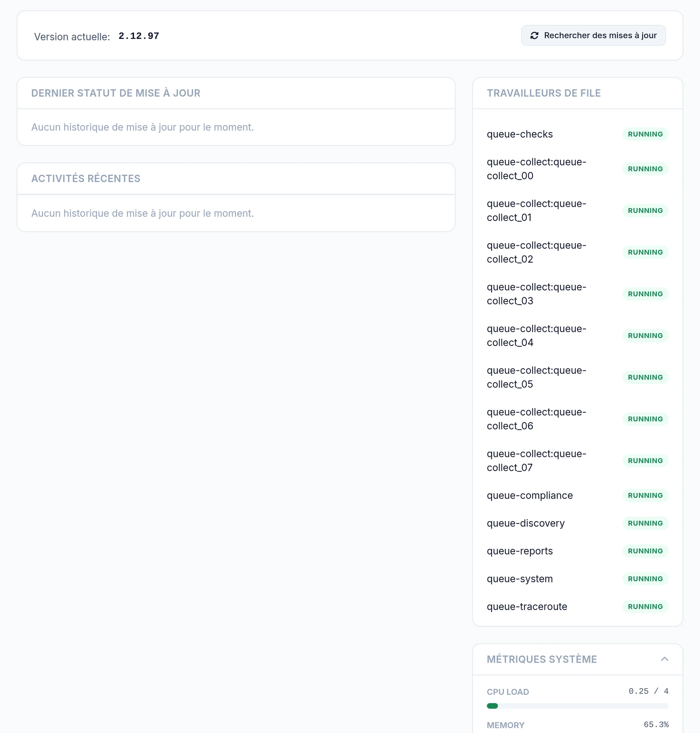Click the queue-compliance worker name
700x733 pixels.
(x=530, y=496)
